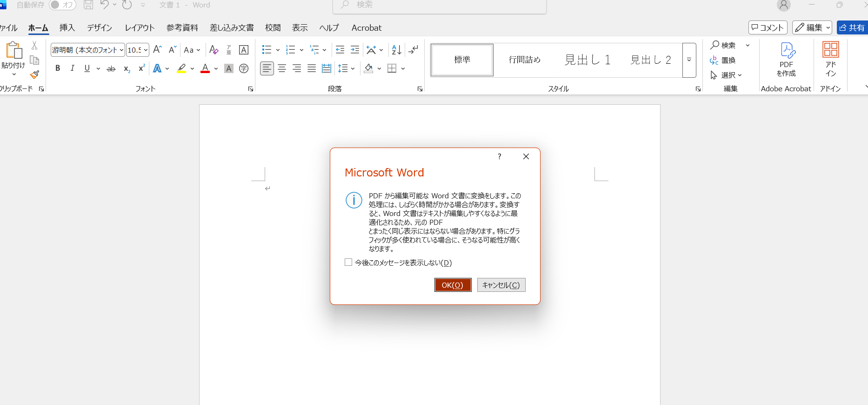Image resolution: width=868 pixels, height=405 pixels.
Task: Toggle Bold formatting
Action: tap(58, 68)
